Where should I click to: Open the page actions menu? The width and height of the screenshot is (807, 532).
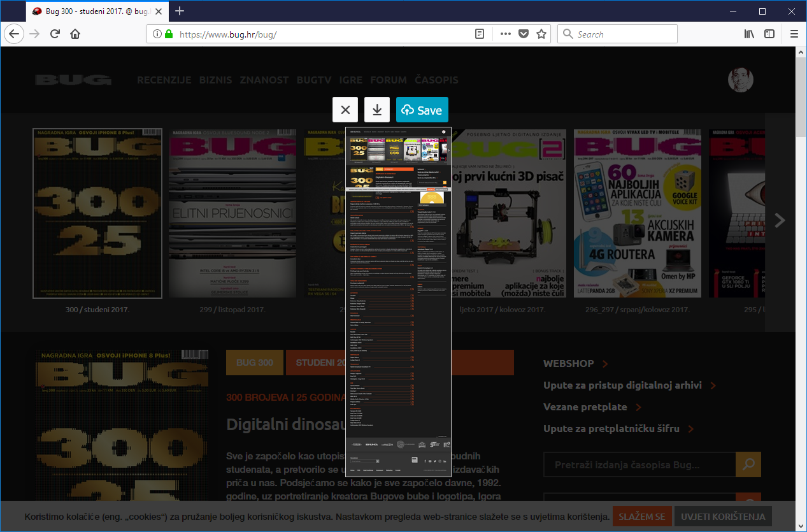pos(506,34)
